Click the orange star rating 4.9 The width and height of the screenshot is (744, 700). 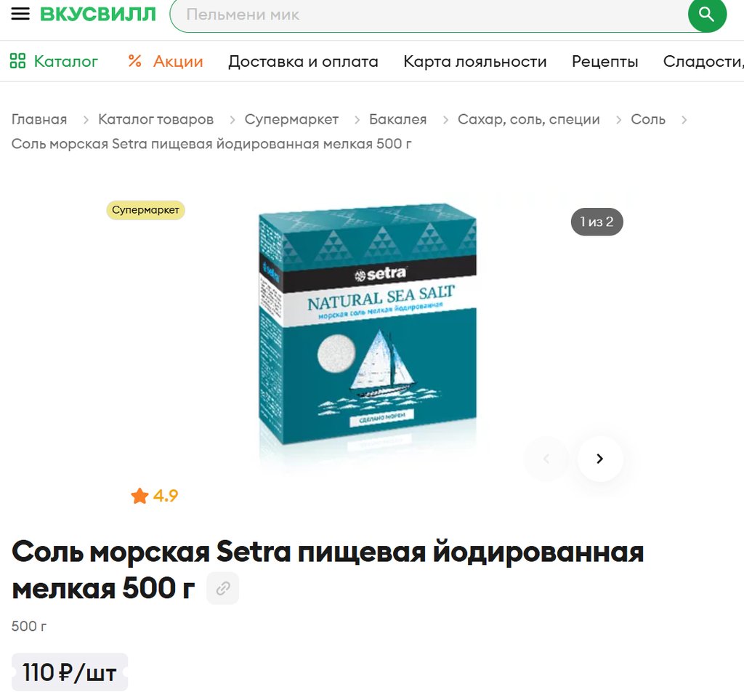tap(155, 496)
